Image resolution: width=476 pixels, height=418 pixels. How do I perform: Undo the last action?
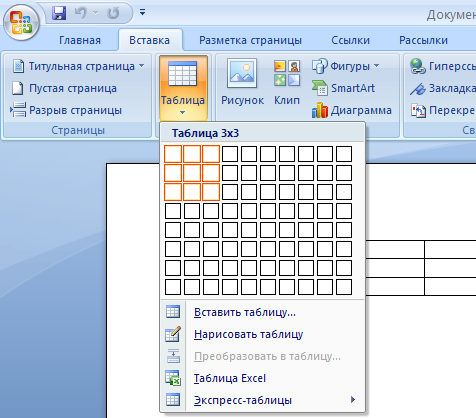coord(81,13)
